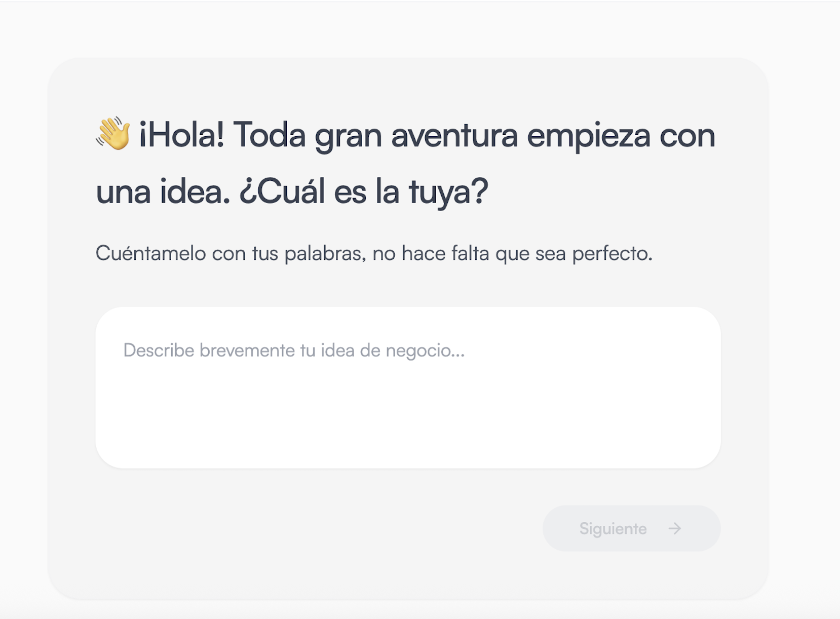Click 'Toda gran' in the heading
The height and width of the screenshot is (619, 840).
[307, 136]
